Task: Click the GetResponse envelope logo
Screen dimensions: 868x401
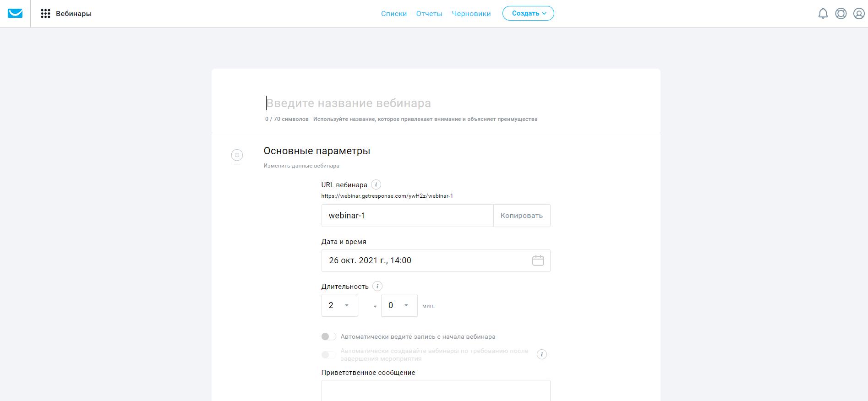Action: click(15, 13)
